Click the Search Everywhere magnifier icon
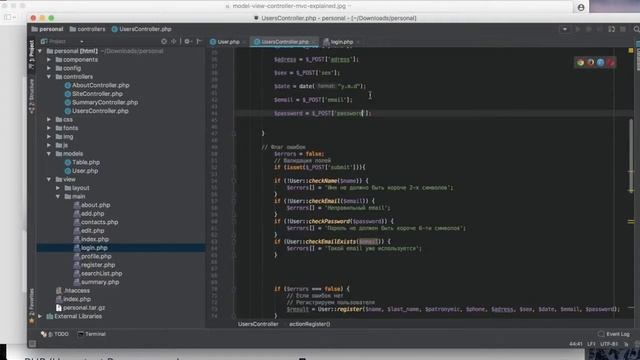640x360 pixels. (636, 29)
